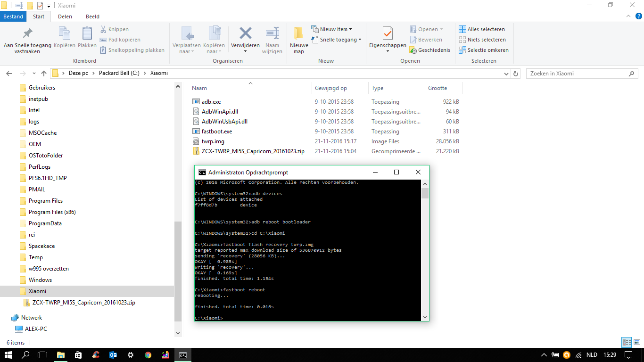Open Verplaatsen naar dropdown

pyautogui.click(x=187, y=41)
